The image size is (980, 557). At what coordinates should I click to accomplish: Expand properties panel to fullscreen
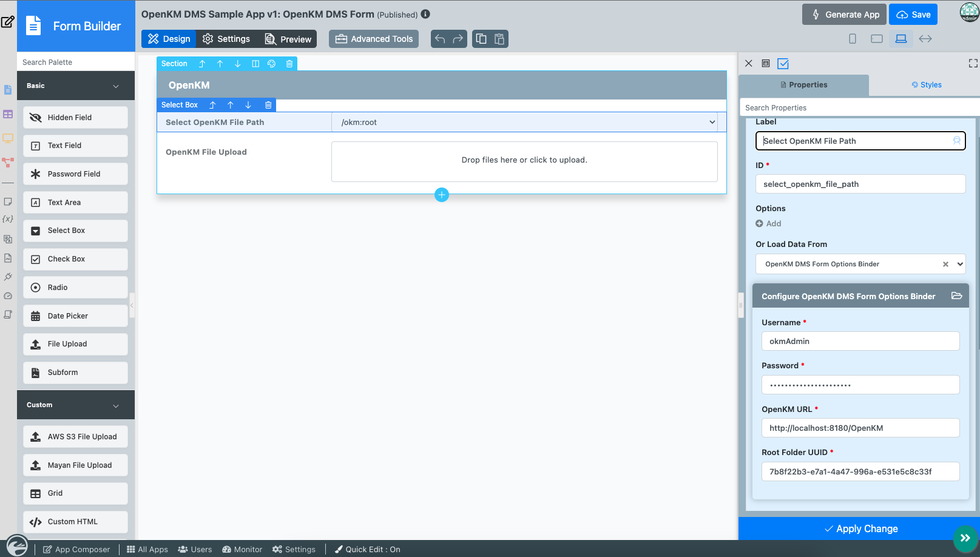973,64
